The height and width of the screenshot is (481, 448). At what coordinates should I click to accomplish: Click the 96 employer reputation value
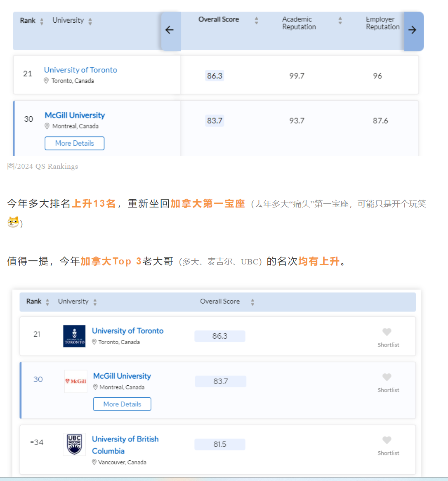tap(377, 76)
